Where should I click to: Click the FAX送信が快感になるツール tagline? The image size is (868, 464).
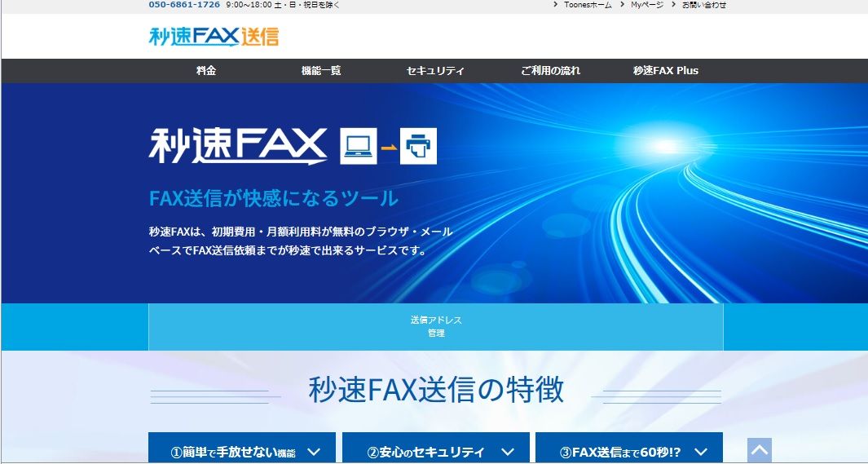274,198
